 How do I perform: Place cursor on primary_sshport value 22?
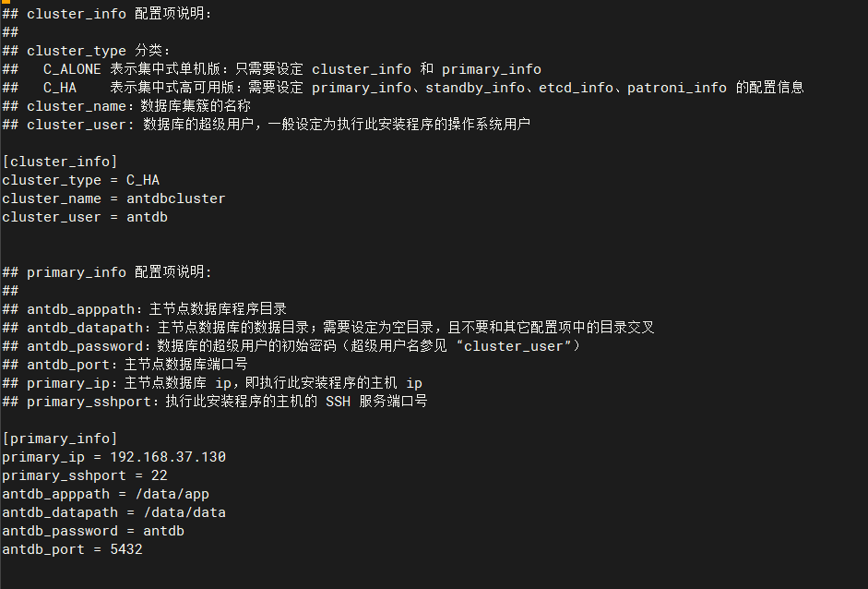(x=160, y=475)
